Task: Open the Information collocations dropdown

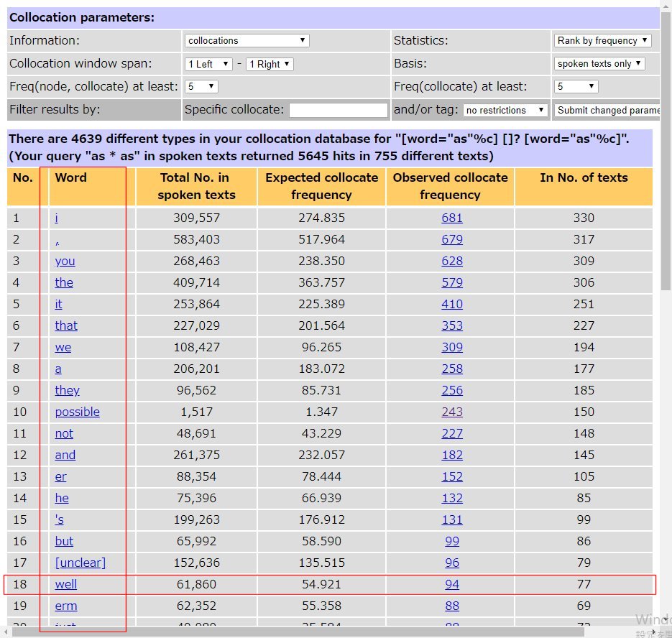Action: click(x=247, y=41)
